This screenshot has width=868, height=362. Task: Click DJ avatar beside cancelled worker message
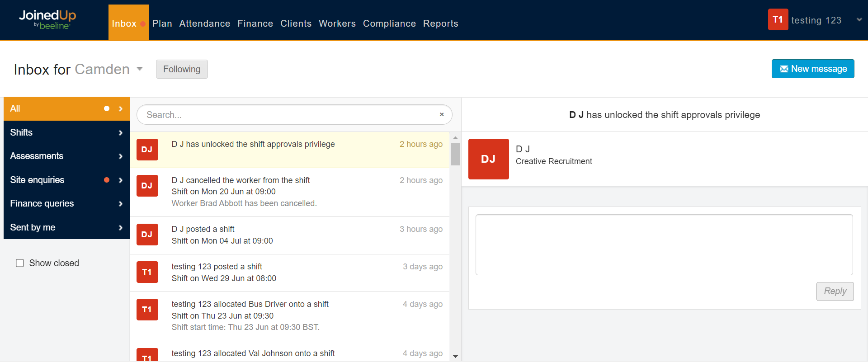[147, 186]
